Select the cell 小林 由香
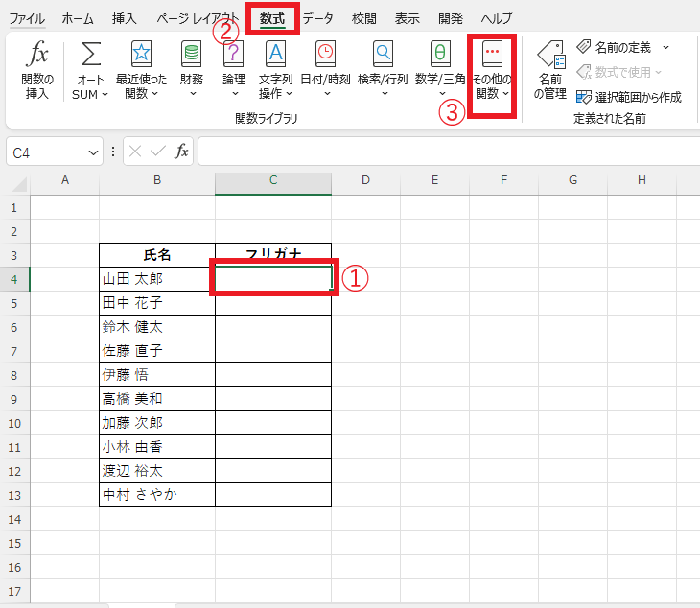The width and height of the screenshot is (700, 608). click(x=157, y=447)
